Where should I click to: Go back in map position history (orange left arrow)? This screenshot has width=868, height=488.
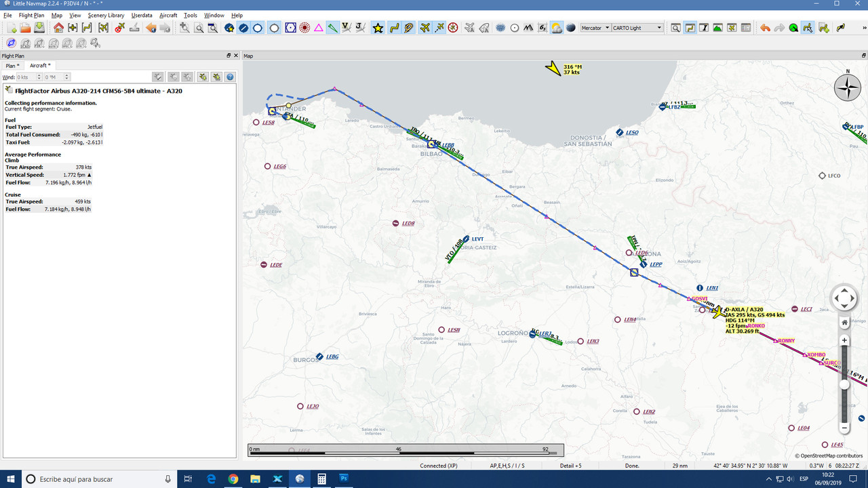tap(151, 28)
